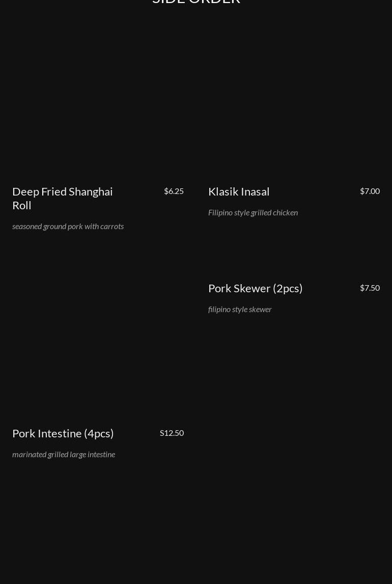Click the $7.00 Klasik Inasal price
This screenshot has height=584, width=392.
[370, 191]
